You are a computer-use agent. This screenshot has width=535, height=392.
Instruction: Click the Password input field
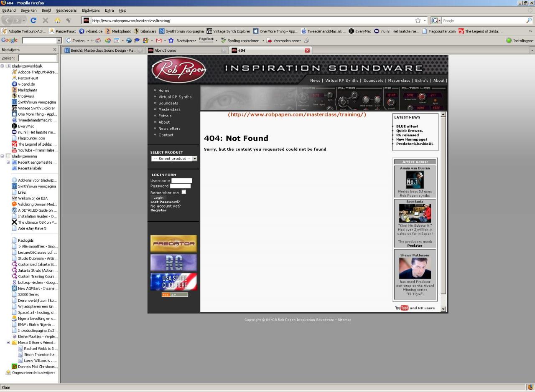coord(180,186)
